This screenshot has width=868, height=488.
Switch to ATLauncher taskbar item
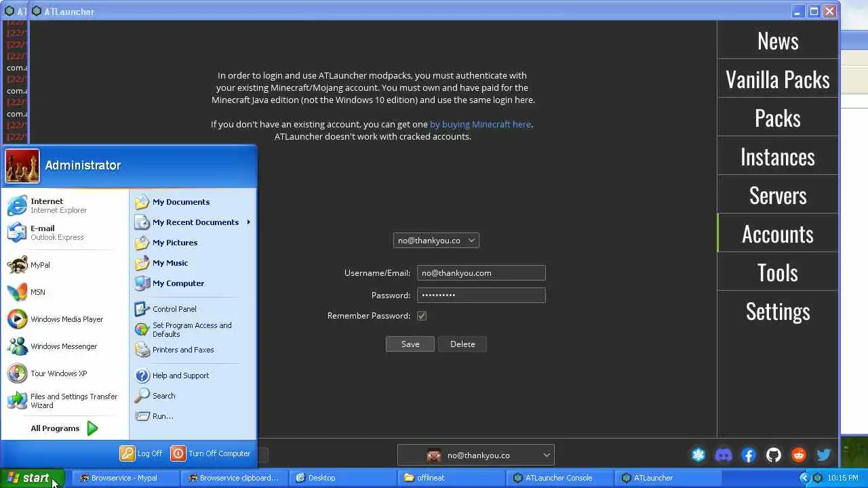pos(668,478)
